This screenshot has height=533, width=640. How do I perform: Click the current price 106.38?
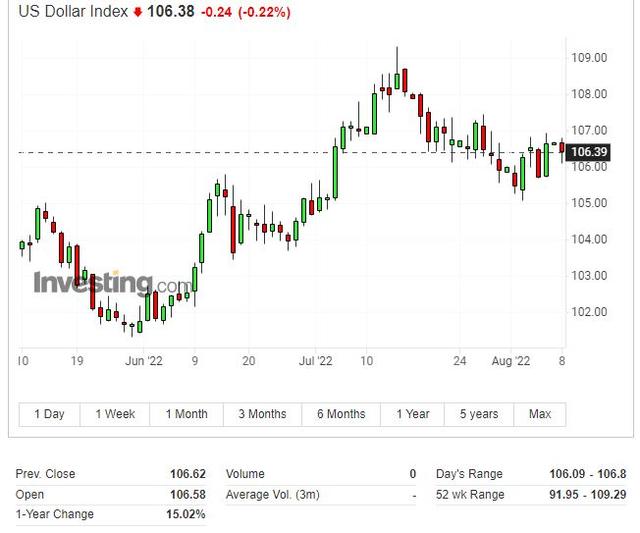click(171, 11)
